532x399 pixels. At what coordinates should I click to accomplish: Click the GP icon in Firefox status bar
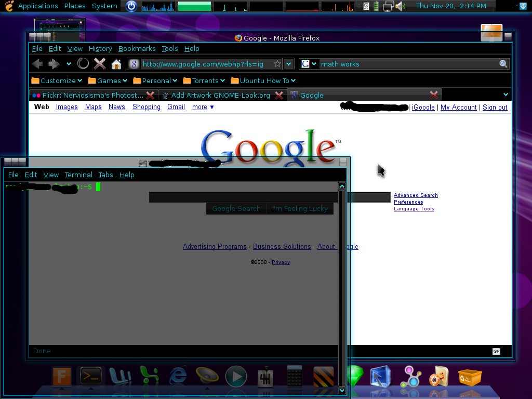coord(496,351)
